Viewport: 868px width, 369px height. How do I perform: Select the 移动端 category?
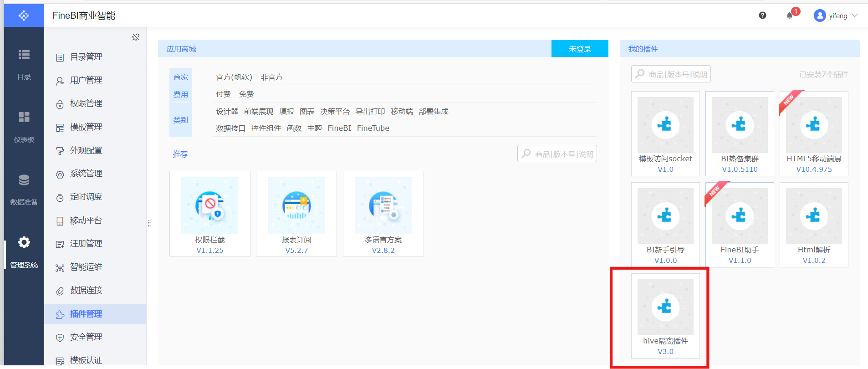click(x=402, y=111)
